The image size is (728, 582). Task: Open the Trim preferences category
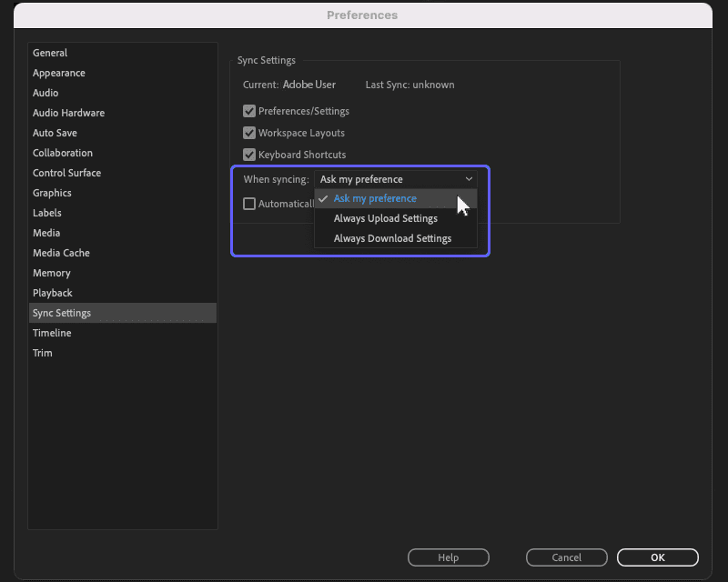point(43,353)
